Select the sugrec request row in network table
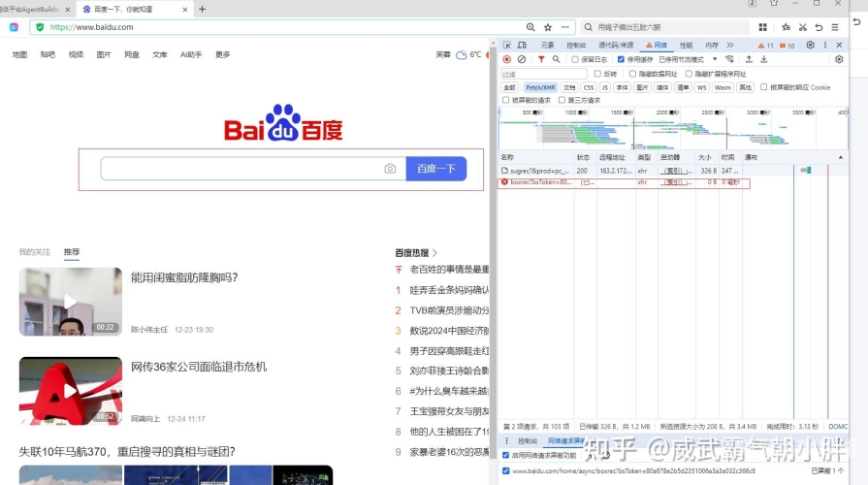 tap(673, 171)
